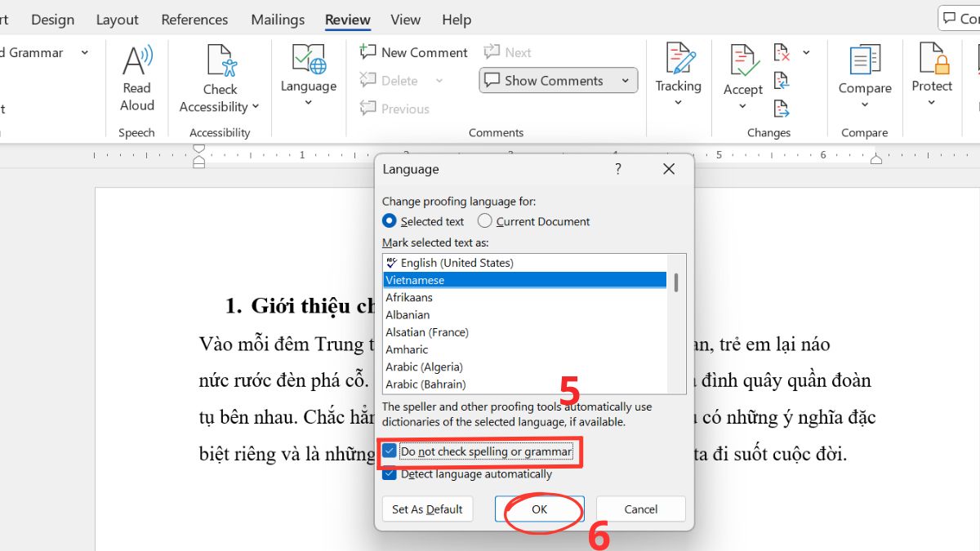Image resolution: width=980 pixels, height=551 pixels.
Task: Click the Tracking icon
Action: (x=679, y=60)
